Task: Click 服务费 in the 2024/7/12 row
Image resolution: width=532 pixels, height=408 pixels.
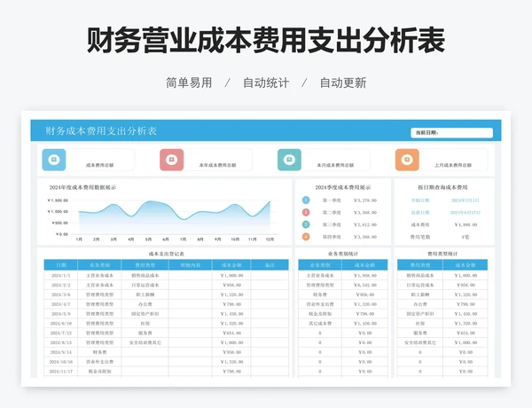Action: point(145,333)
